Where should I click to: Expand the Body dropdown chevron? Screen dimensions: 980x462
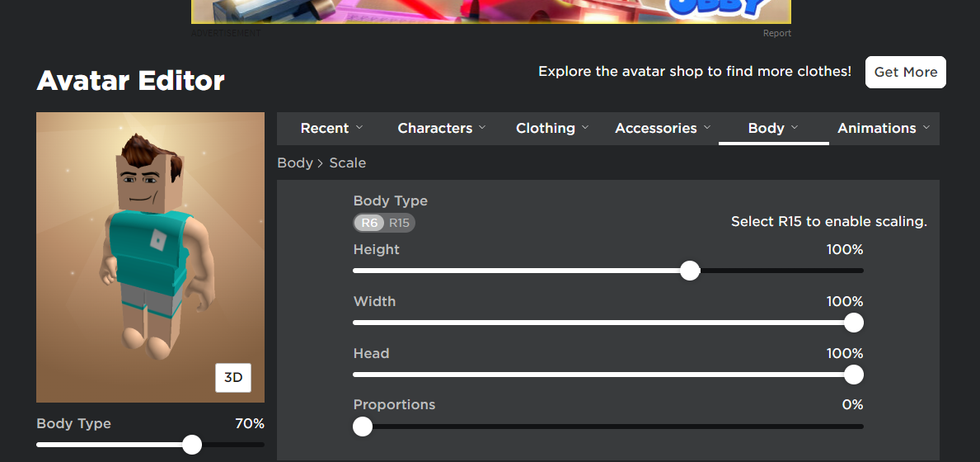coord(795,128)
